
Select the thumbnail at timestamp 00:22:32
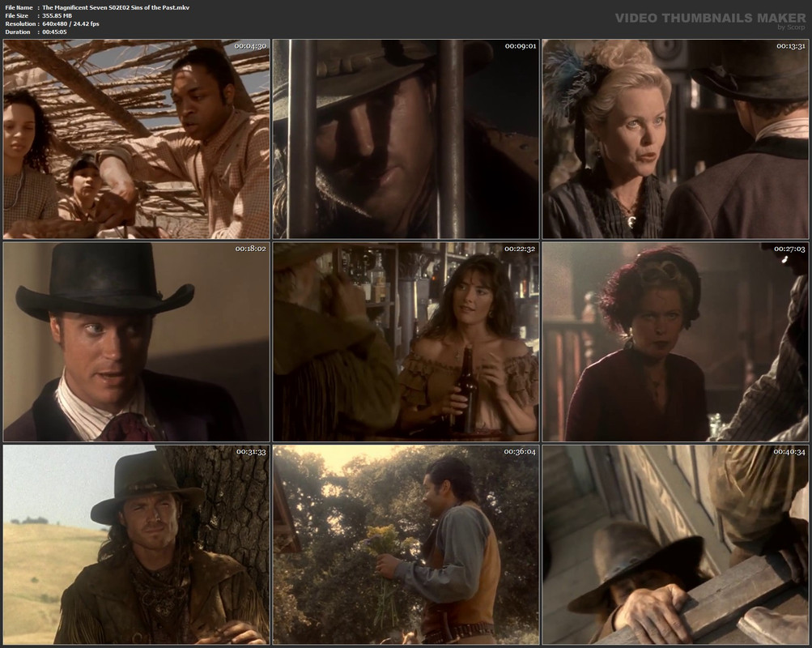406,342
